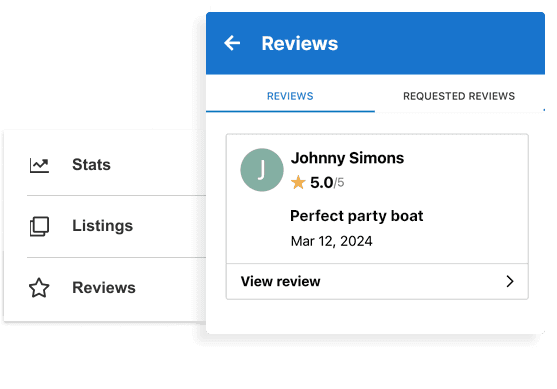This screenshot has height=389, width=557.
Task: Click the Reviews star outline icon
Action: point(39,288)
